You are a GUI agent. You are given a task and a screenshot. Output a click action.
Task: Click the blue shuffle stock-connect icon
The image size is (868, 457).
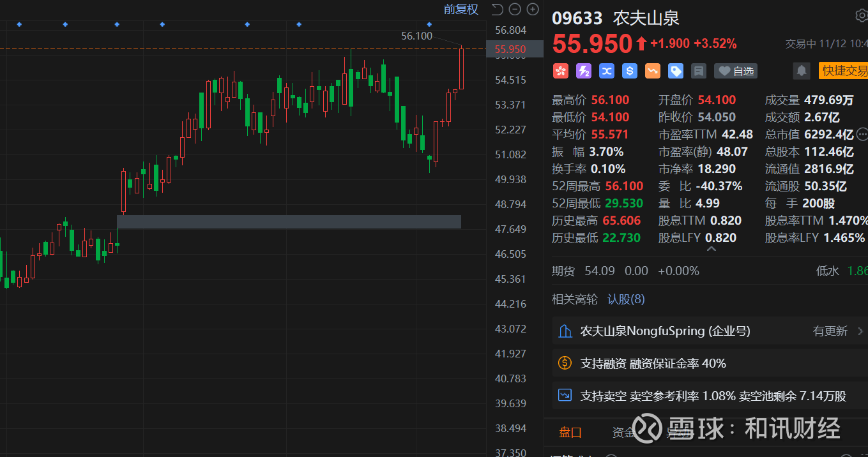point(607,71)
